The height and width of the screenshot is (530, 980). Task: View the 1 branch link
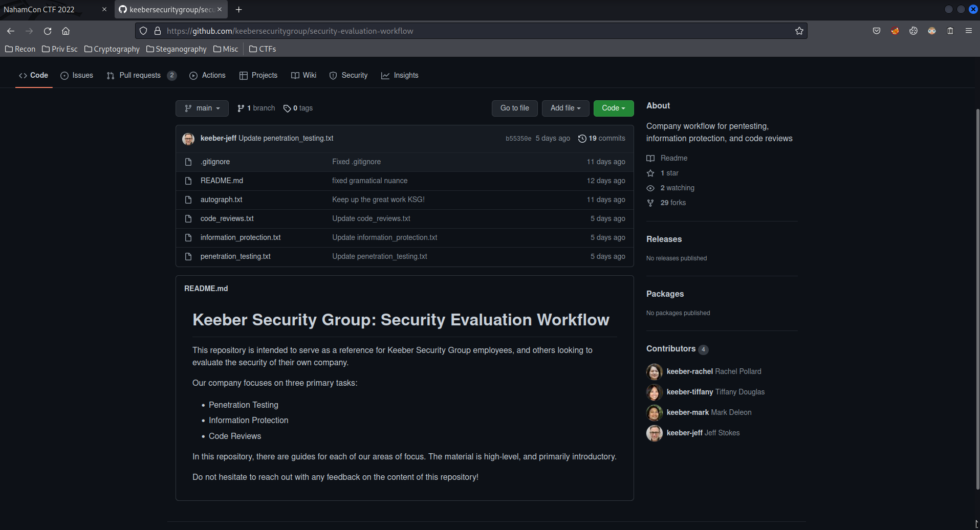point(256,108)
